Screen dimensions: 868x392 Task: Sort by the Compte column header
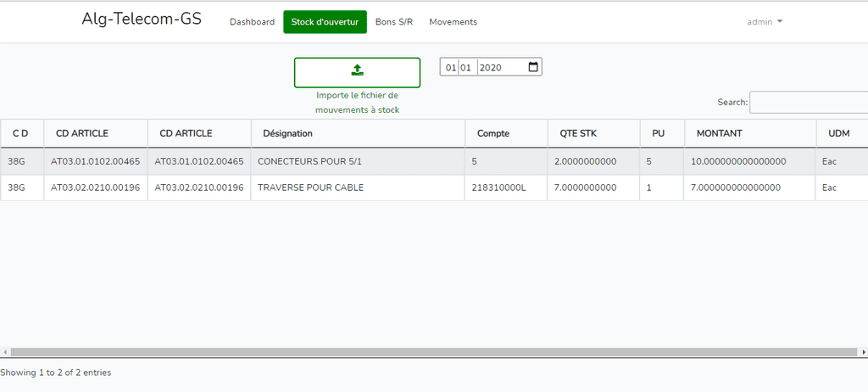click(506, 133)
